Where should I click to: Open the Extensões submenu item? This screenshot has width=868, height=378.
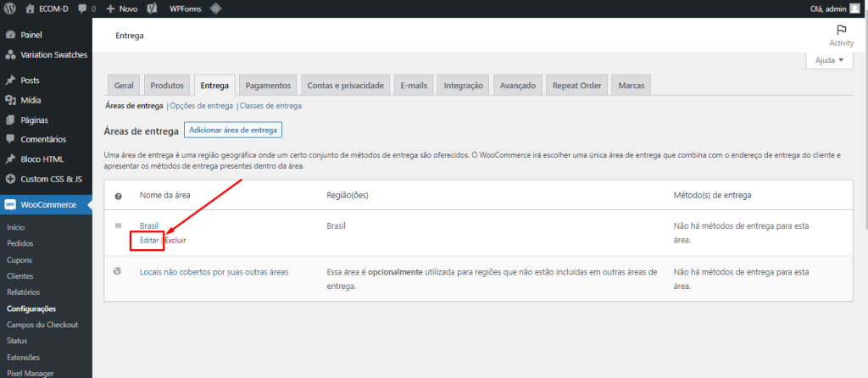point(23,358)
